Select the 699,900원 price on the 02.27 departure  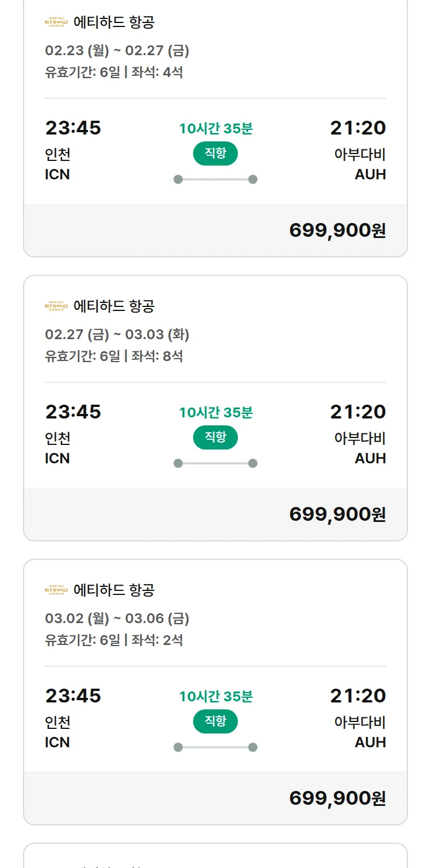pos(337,514)
